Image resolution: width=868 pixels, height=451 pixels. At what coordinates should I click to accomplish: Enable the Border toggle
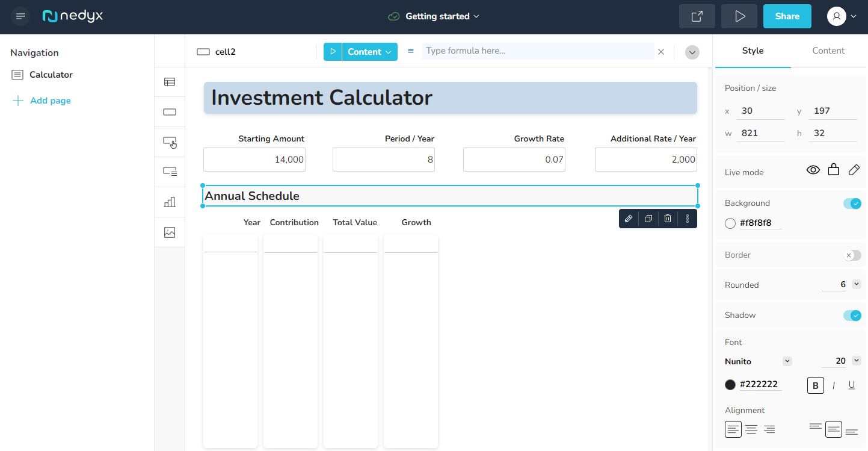click(x=852, y=255)
